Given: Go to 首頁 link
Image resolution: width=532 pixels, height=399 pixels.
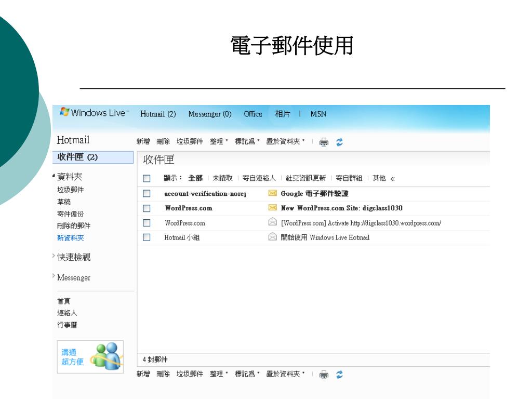Looking at the screenshot, I should pyautogui.click(x=64, y=301).
